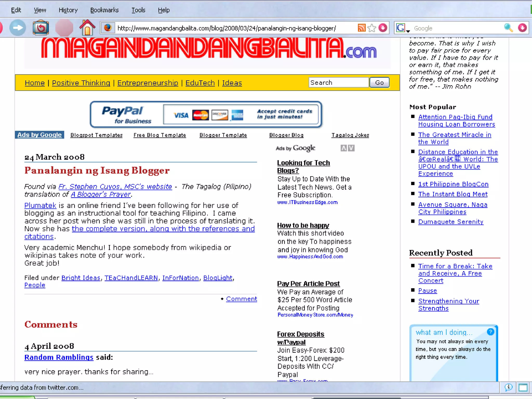Open the History menu
The width and height of the screenshot is (532, 399).
coord(68,10)
